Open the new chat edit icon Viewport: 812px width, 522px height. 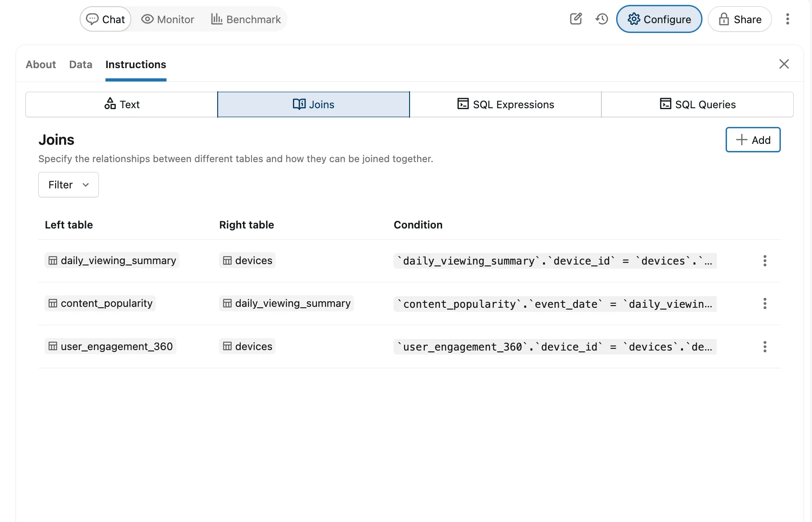[576, 19]
